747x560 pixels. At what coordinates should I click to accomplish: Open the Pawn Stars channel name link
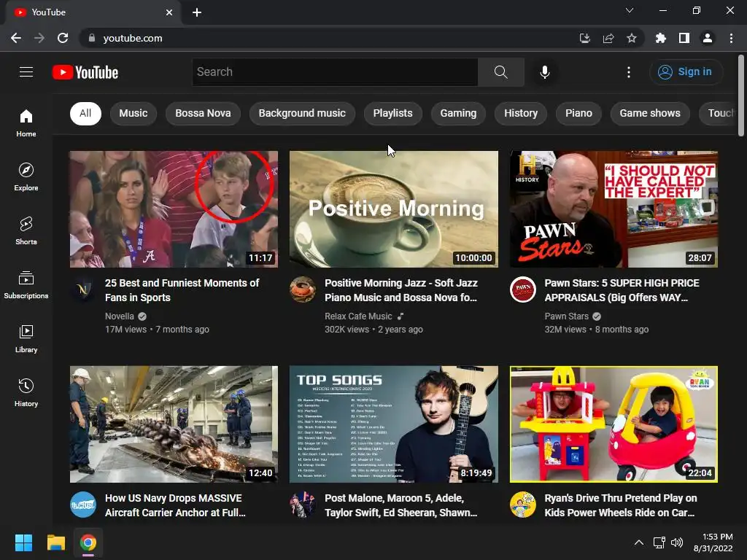tap(566, 316)
